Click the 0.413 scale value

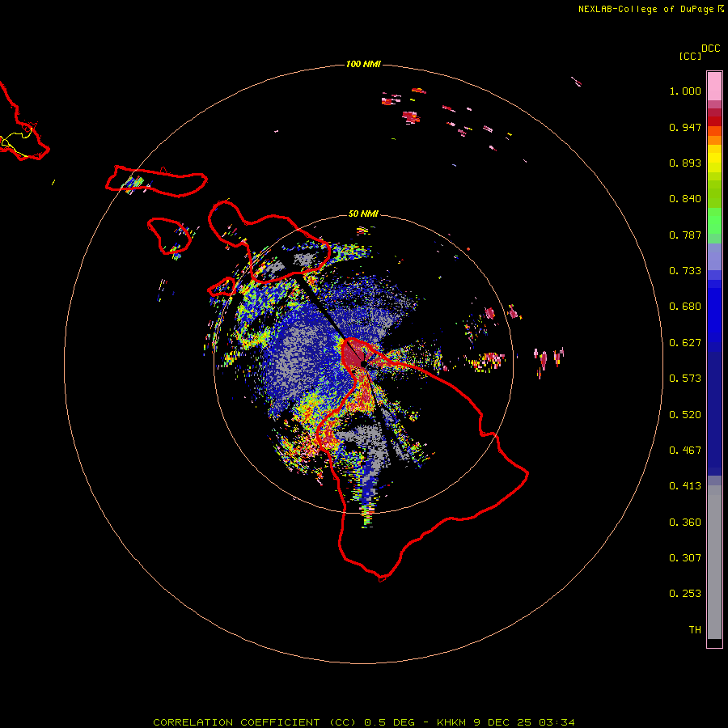coord(685,486)
